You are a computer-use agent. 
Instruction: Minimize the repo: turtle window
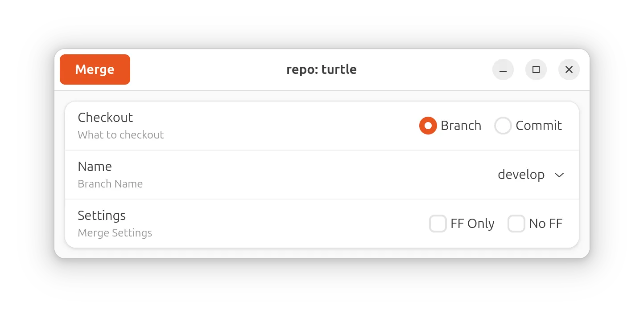point(503,69)
